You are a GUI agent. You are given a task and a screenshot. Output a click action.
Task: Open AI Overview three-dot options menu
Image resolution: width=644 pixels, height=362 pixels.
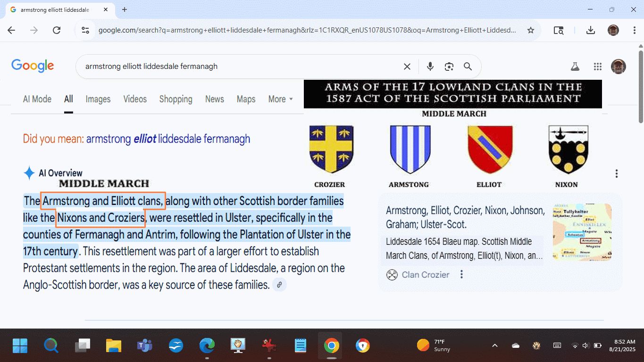click(616, 174)
